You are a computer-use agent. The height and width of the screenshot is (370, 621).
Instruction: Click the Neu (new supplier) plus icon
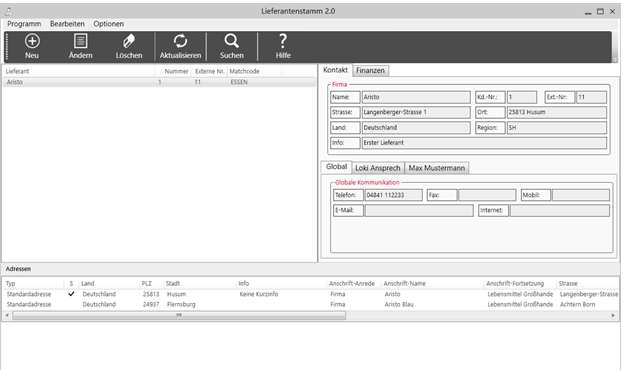[x=32, y=41]
